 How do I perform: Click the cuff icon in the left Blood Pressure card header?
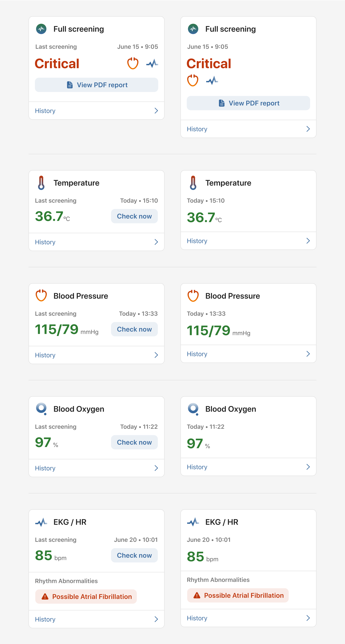coord(41,296)
